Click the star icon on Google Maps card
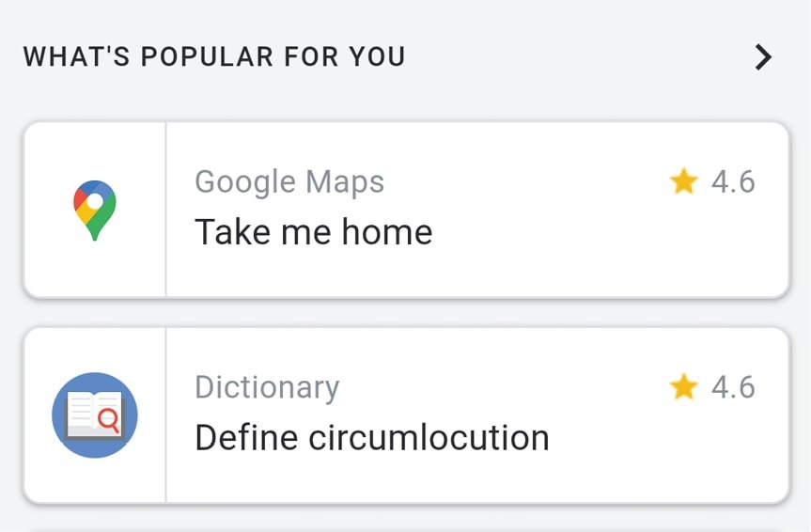Image resolution: width=811 pixels, height=532 pixels. point(683,181)
